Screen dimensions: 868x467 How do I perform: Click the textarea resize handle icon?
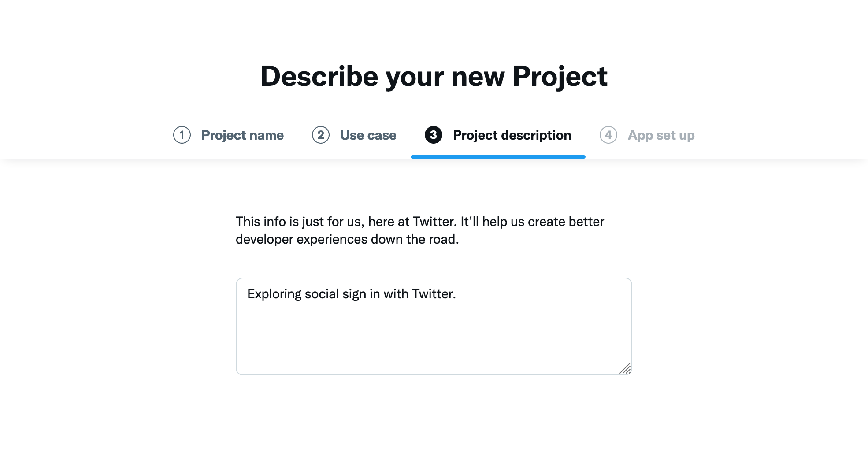pyautogui.click(x=626, y=369)
